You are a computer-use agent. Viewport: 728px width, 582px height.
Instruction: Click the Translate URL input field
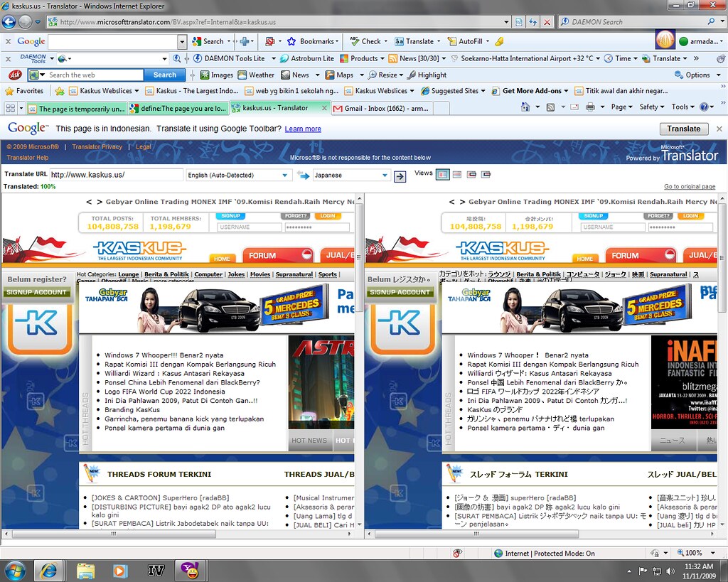116,175
